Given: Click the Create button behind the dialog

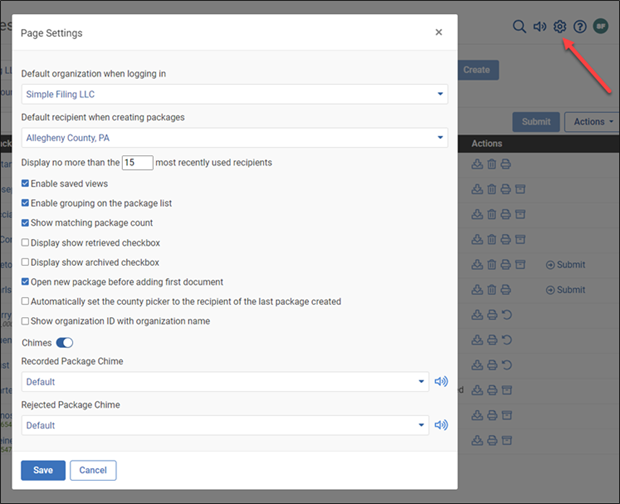Looking at the screenshot, I should pos(478,70).
